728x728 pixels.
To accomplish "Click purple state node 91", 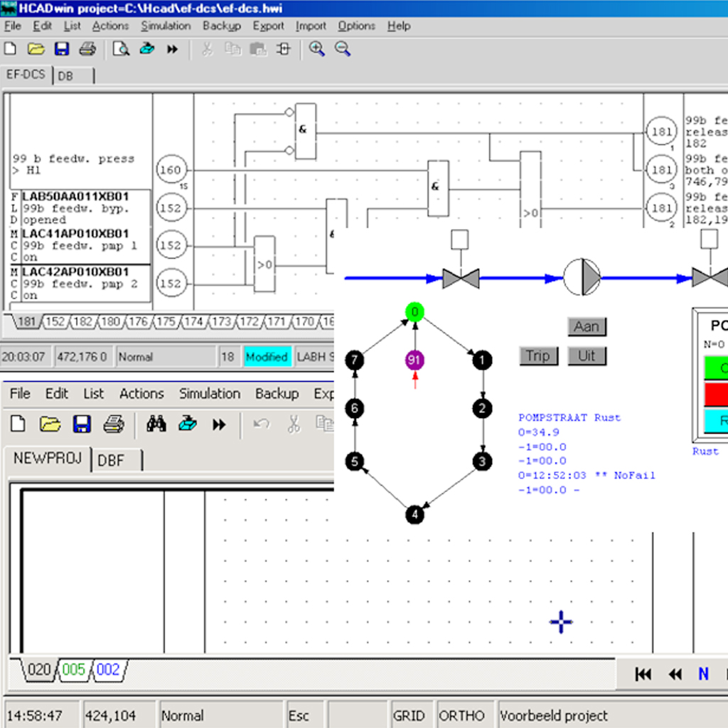I will pos(414,360).
